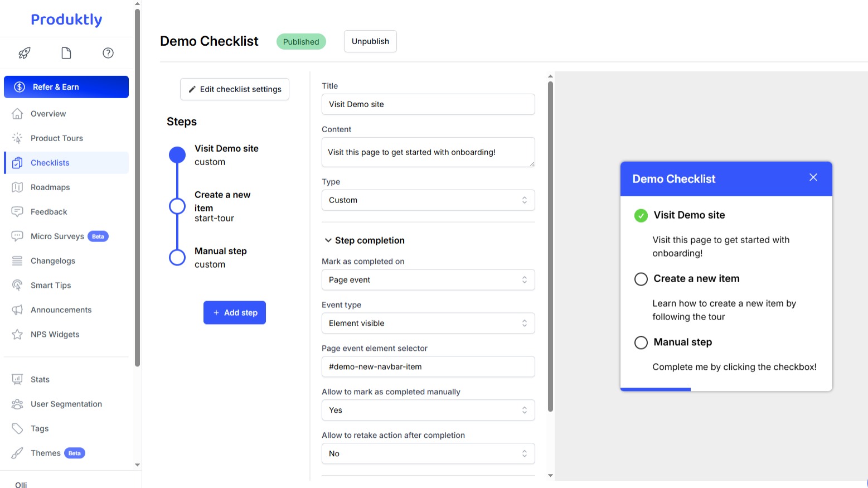868x488 pixels.
Task: Check the Manual step circle in the preview
Action: pos(641,342)
